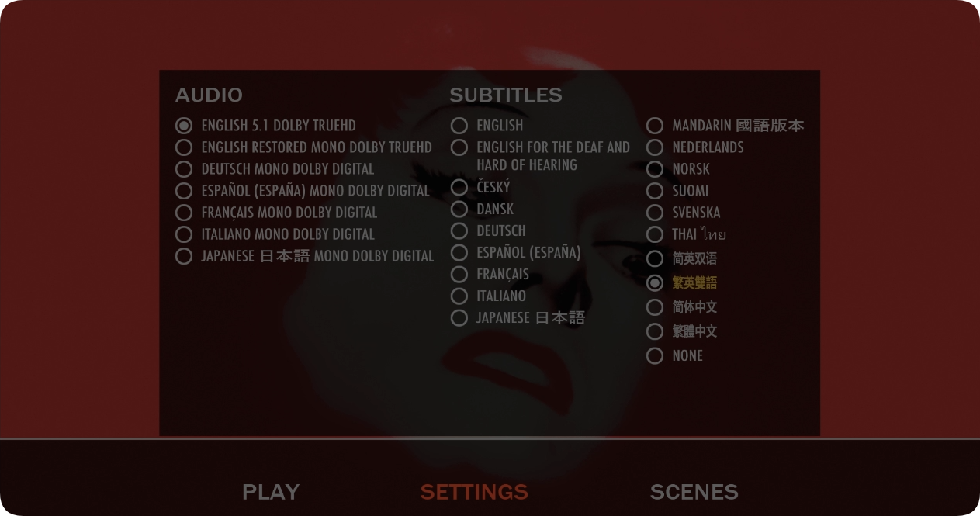Select English 5.1 Dolby TrueHD audio
The image size is (980, 516).
tap(266, 126)
